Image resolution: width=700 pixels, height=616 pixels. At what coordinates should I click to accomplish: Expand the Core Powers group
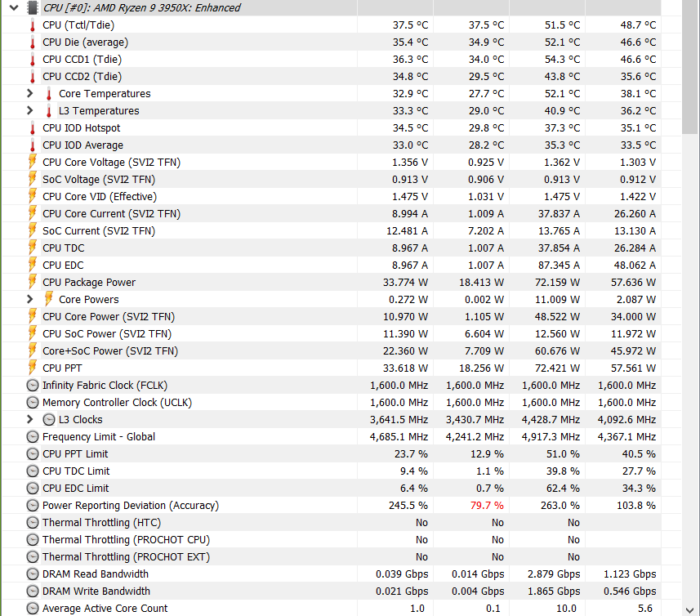(30, 299)
